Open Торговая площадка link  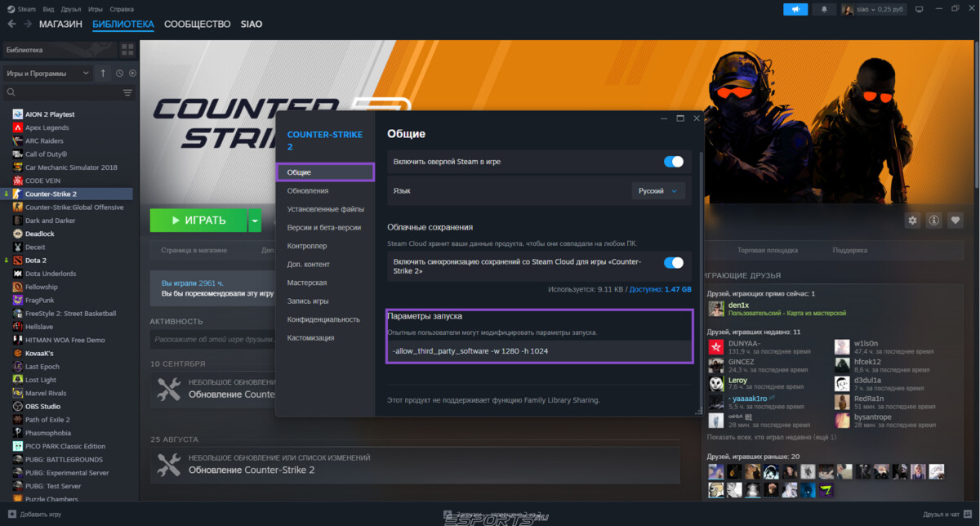768,250
